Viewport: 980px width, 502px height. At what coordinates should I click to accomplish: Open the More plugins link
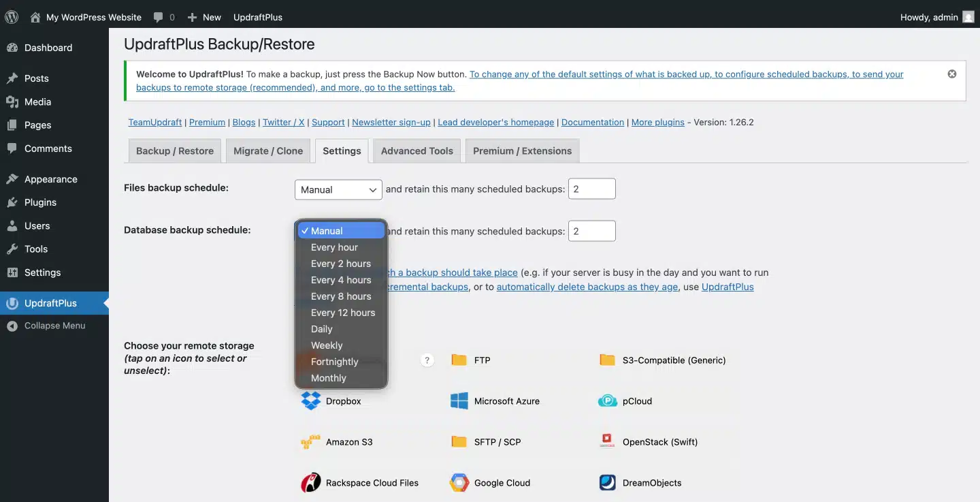(x=658, y=123)
